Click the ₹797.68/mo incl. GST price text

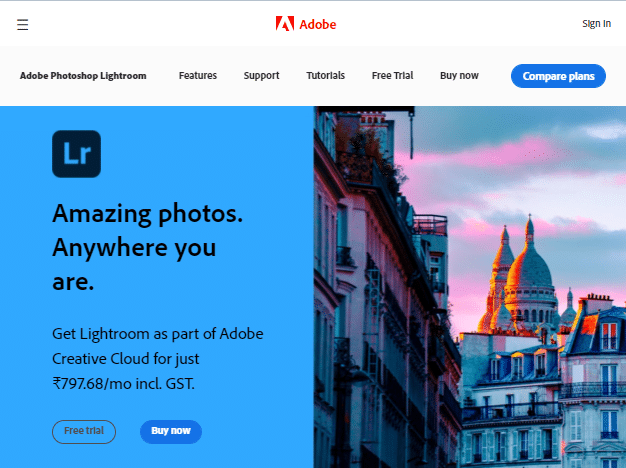[x=123, y=384]
